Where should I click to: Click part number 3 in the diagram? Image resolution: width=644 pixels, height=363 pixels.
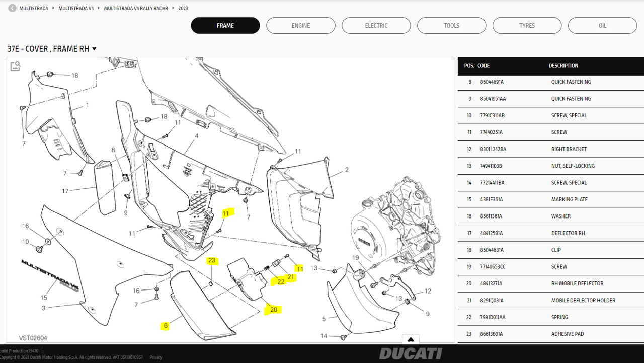click(44, 308)
